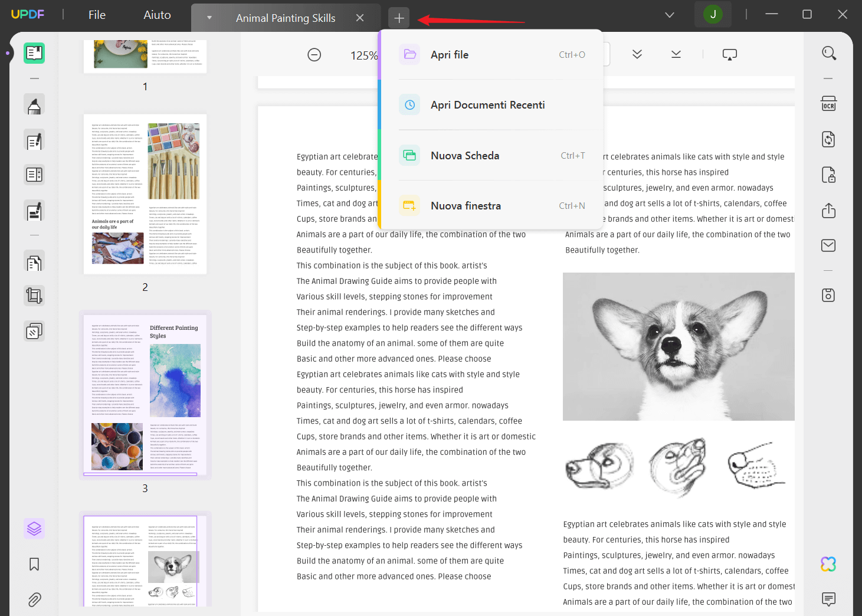The width and height of the screenshot is (862, 616).
Task: Open the Aiuto menu
Action: point(157,15)
